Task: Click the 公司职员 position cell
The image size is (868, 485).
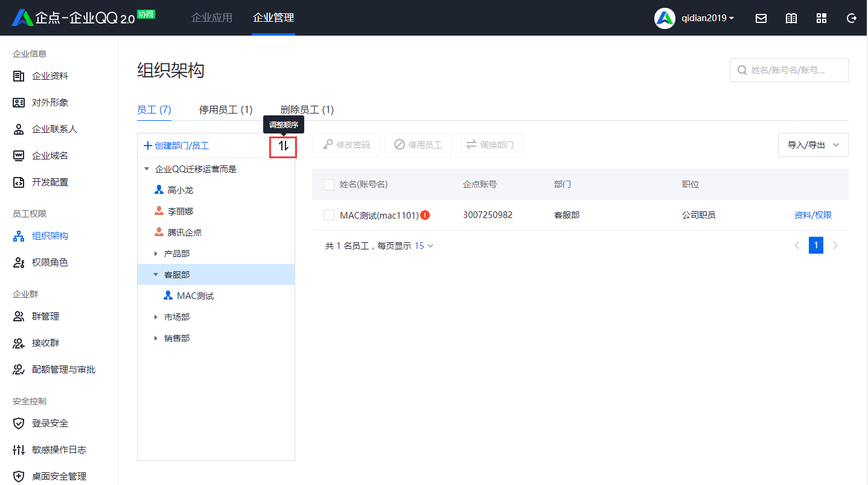Action: pos(699,215)
